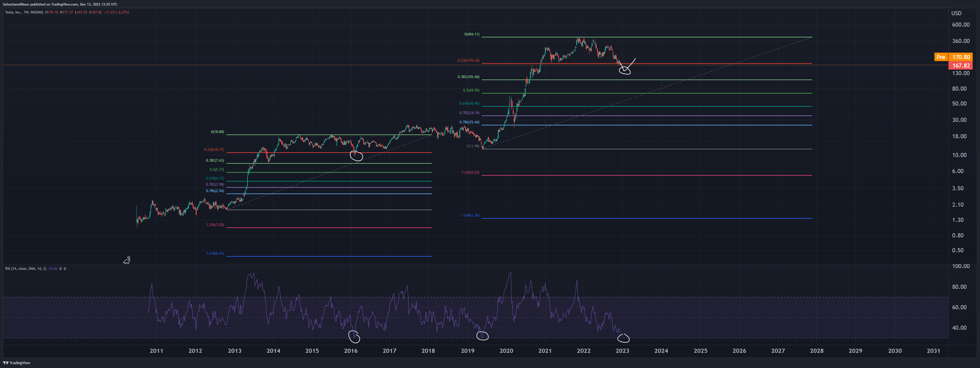Click the red 167.82 last price tag
This screenshot has width=980, height=368.
point(961,65)
